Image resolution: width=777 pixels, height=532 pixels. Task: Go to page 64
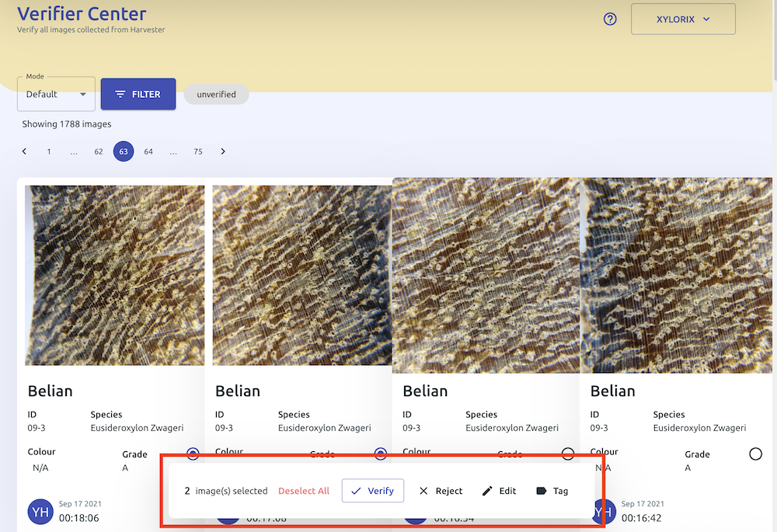tap(148, 151)
